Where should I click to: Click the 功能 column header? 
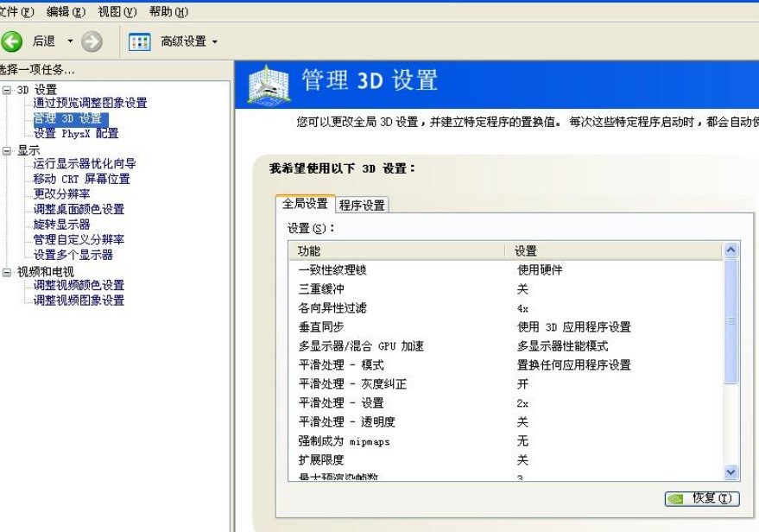(397, 251)
